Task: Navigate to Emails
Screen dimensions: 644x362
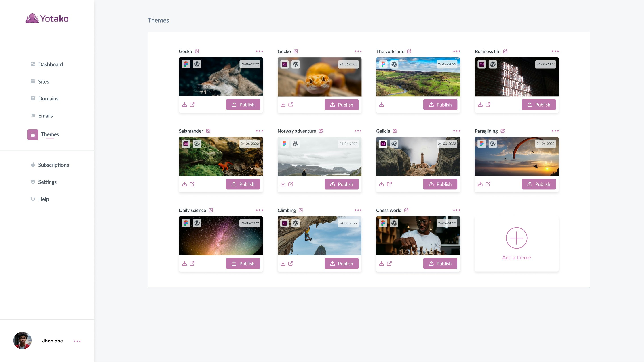Action: click(x=42, y=116)
